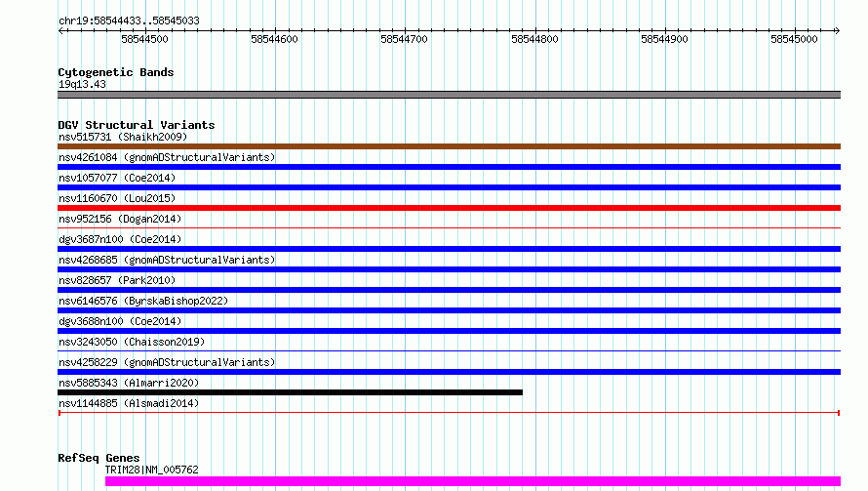
Task: Click the blue nsv1057077 variant bar
Action: tap(449, 187)
